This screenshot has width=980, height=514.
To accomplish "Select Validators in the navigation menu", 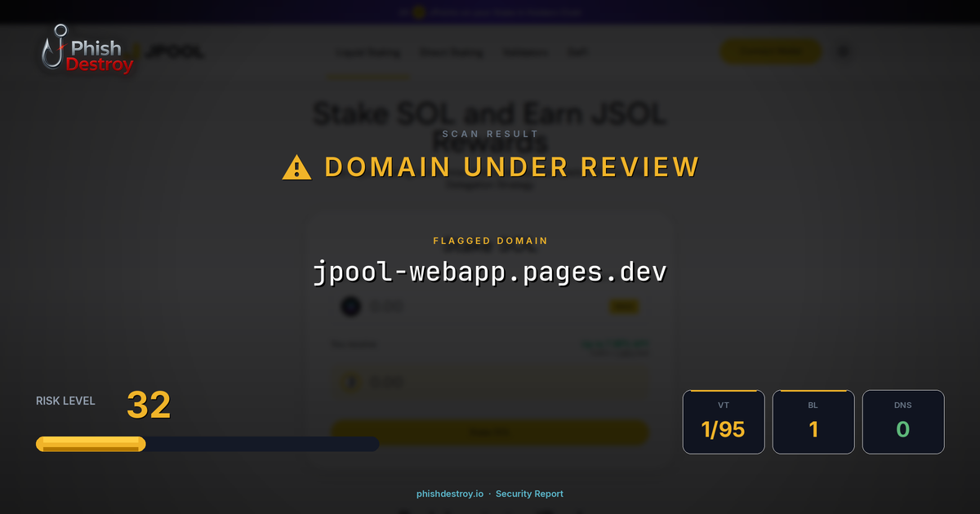I will click(x=526, y=51).
